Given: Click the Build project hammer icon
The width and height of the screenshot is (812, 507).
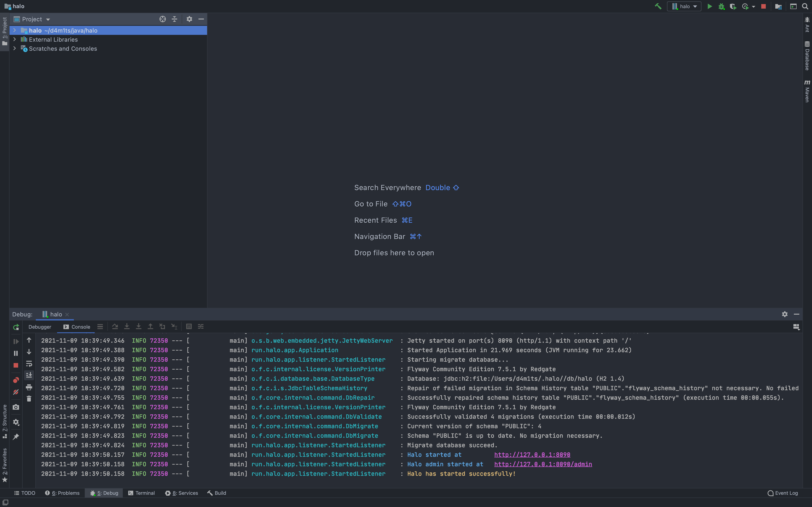Looking at the screenshot, I should [658, 6].
